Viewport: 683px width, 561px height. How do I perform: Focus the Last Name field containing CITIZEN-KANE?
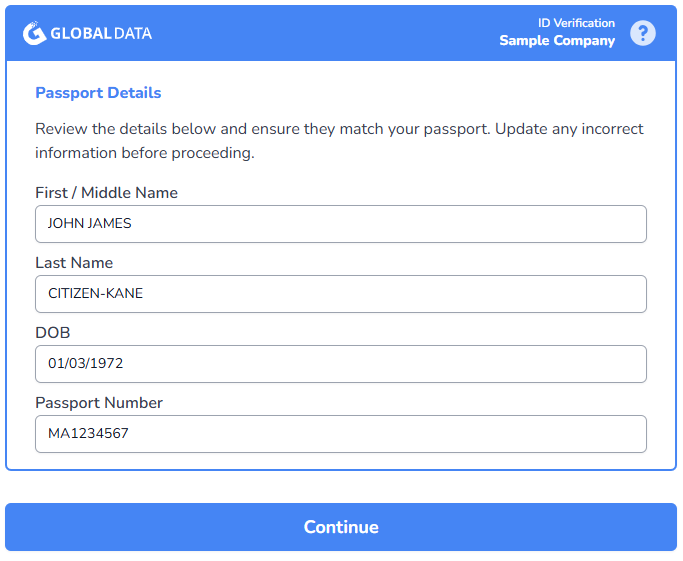click(341, 294)
